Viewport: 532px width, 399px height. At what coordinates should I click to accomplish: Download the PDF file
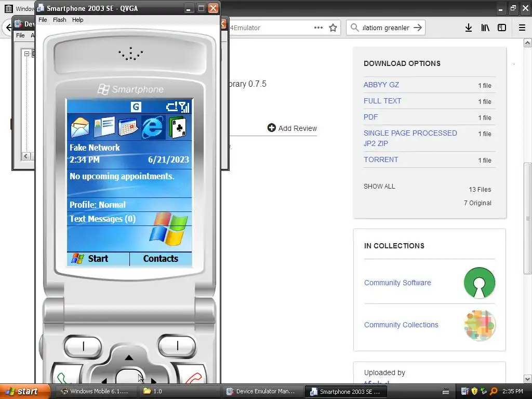click(x=370, y=117)
